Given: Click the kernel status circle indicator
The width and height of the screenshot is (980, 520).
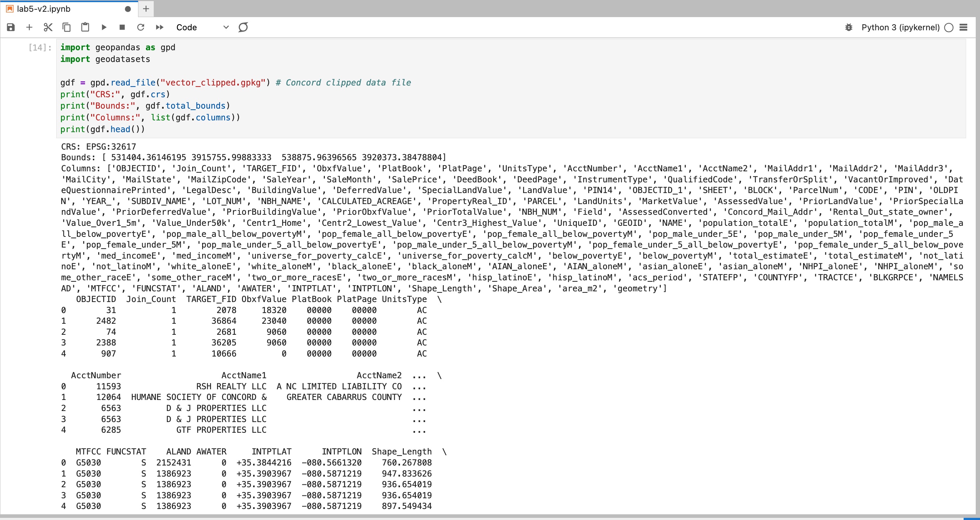Looking at the screenshot, I should coord(949,27).
